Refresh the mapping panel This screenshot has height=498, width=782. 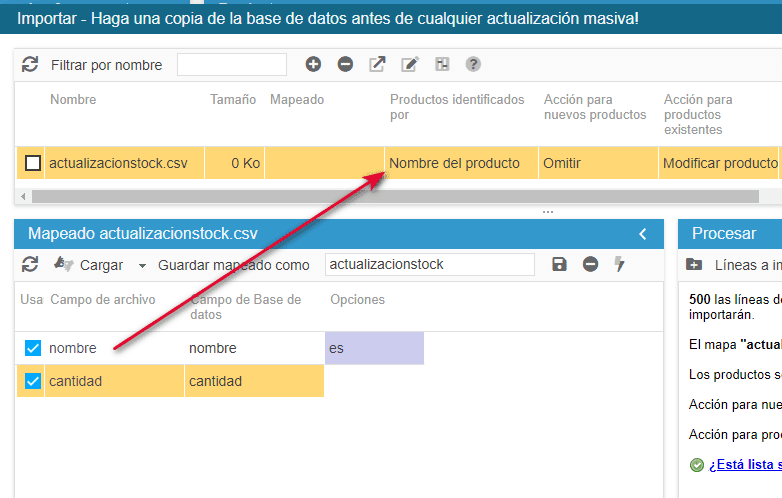[x=30, y=264]
